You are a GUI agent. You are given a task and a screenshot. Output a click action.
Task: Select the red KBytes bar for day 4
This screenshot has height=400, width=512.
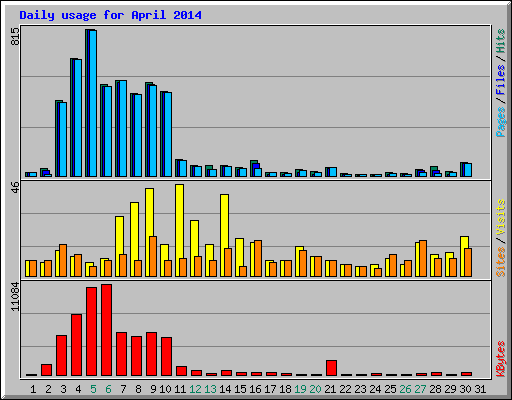point(77,345)
